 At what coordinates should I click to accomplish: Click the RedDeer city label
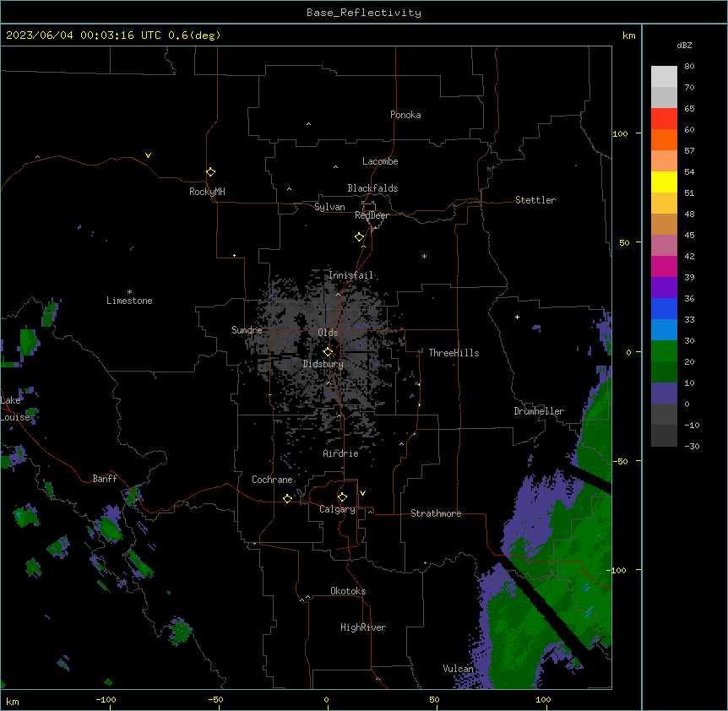click(372, 215)
